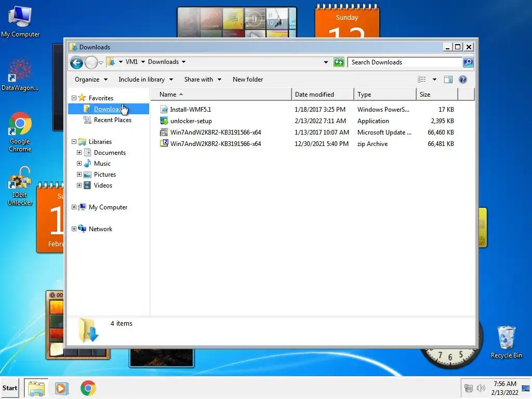Expand the Pictures library node

pos(79,175)
